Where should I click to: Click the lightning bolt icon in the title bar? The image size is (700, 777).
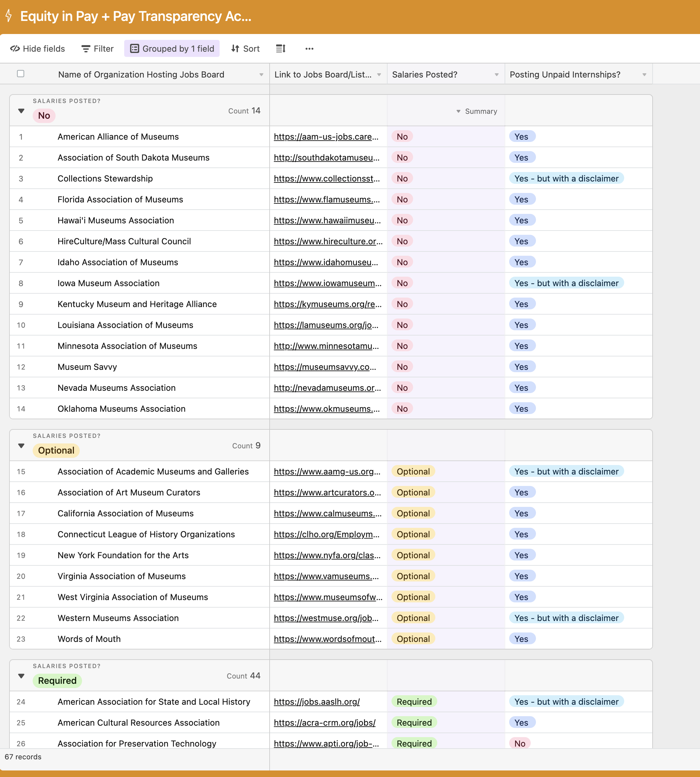(9, 16)
